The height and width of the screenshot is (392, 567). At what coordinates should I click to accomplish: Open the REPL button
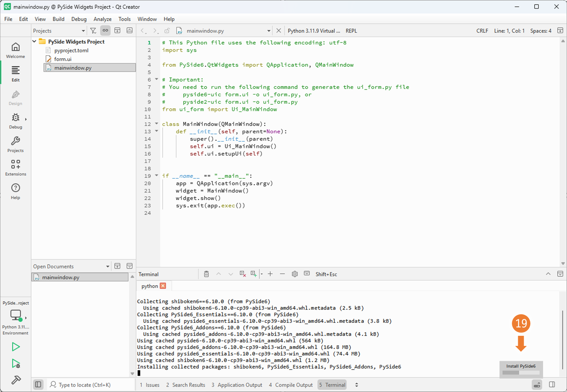click(351, 31)
